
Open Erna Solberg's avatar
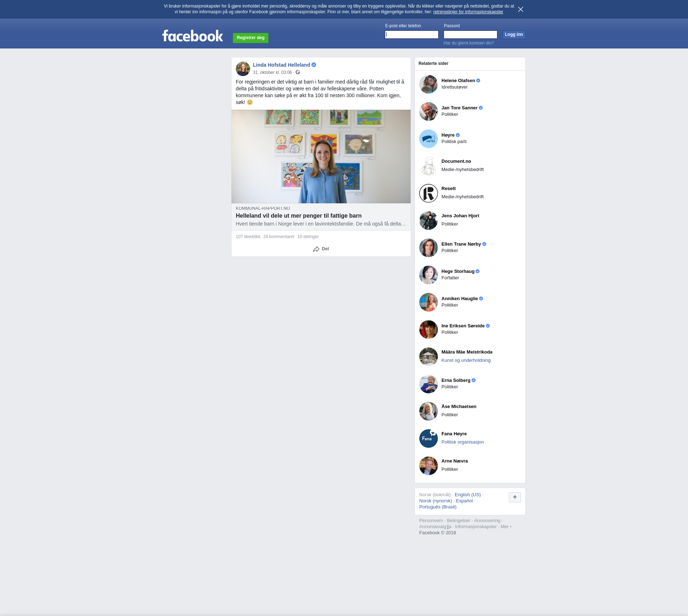pyautogui.click(x=429, y=384)
